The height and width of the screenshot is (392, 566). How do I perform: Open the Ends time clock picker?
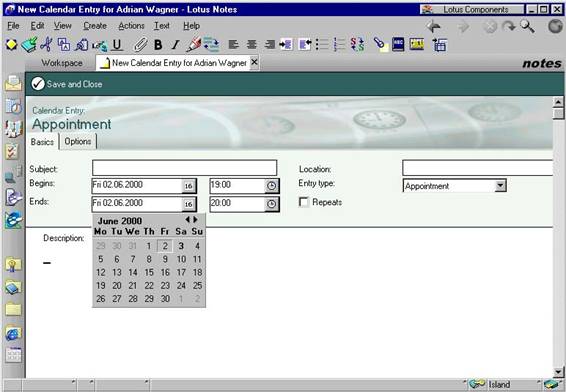coord(271,204)
